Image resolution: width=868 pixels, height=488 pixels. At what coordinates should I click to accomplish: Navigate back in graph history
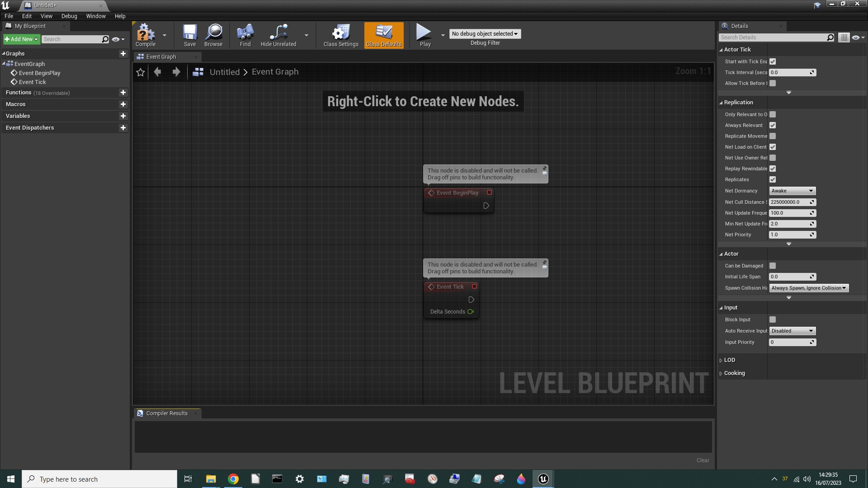157,72
